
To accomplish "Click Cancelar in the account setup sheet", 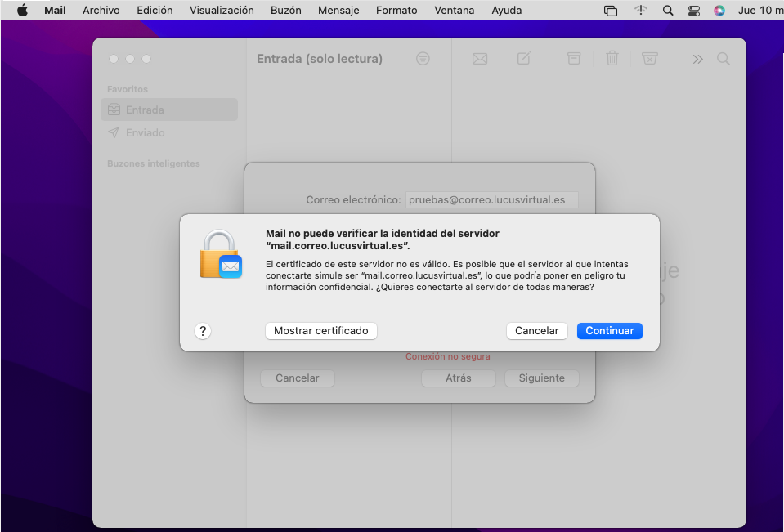I will pyautogui.click(x=298, y=378).
